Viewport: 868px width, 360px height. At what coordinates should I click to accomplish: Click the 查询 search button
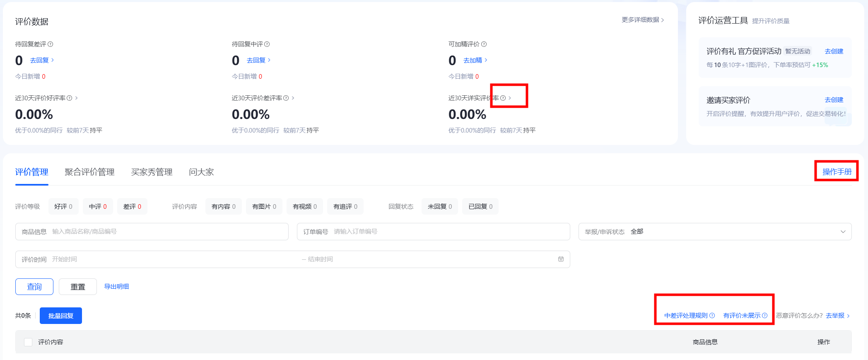tap(34, 287)
